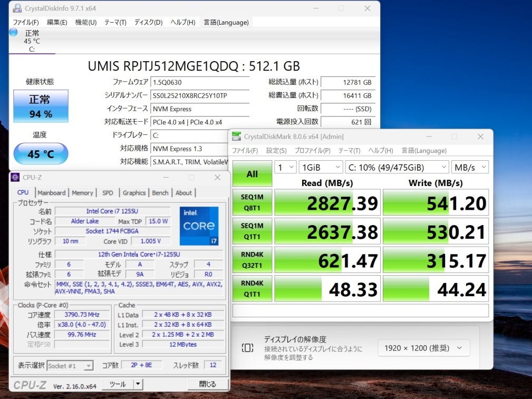This screenshot has height=399, width=532.
Task: Open the 機能(U) menu in CrystalDiskInfo
Action: coord(85,22)
